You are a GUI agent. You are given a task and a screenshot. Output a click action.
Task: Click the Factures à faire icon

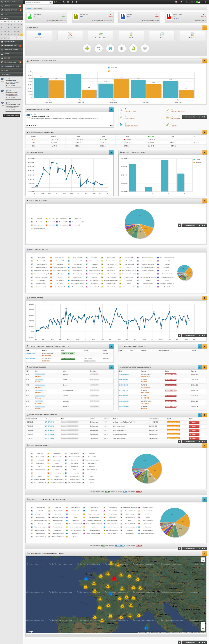click(121, 110)
